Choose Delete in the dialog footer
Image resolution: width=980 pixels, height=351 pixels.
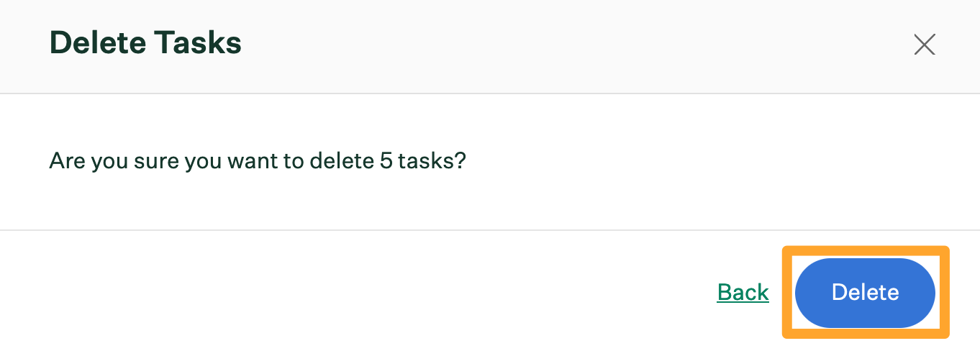click(x=865, y=293)
